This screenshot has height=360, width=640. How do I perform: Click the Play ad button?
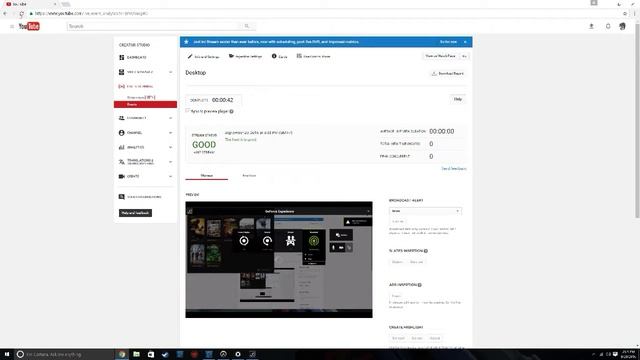[396, 296]
